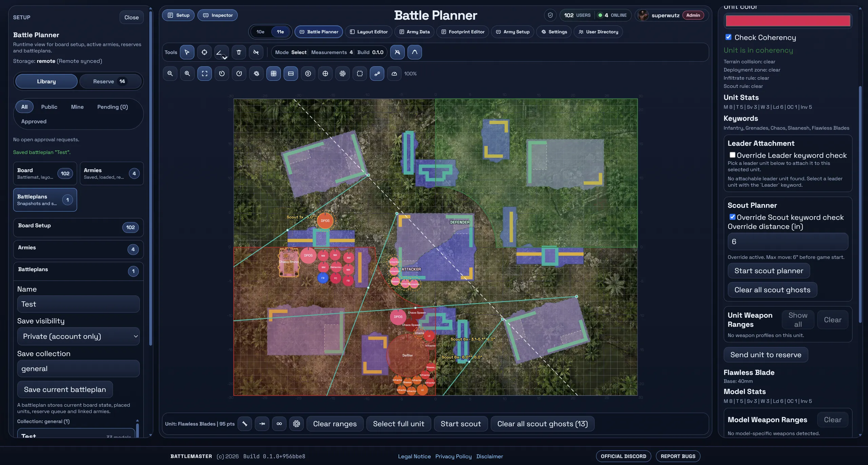The height and width of the screenshot is (465, 868).
Task: Click the circle crosshair icon in view toolbar
Action: 325,74
